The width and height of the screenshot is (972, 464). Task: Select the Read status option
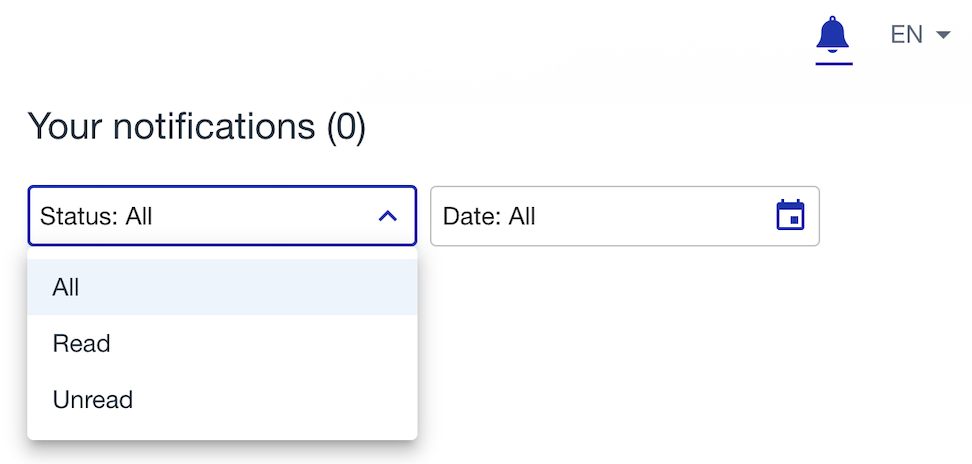click(x=222, y=343)
